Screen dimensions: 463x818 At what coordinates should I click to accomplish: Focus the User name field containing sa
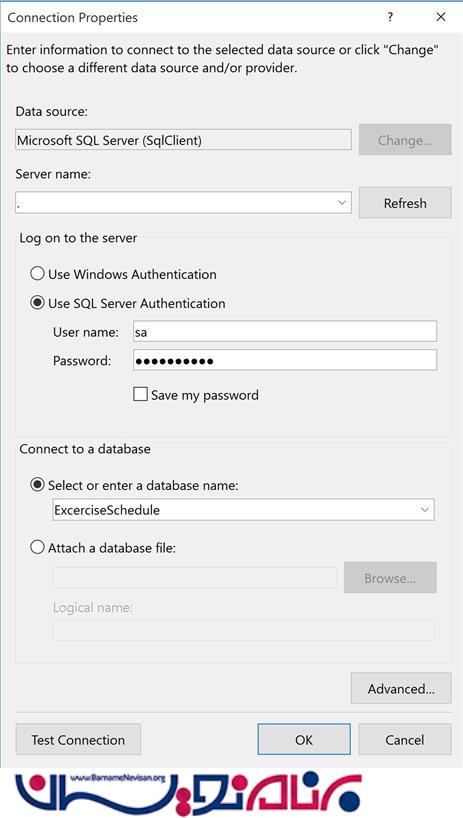285,332
